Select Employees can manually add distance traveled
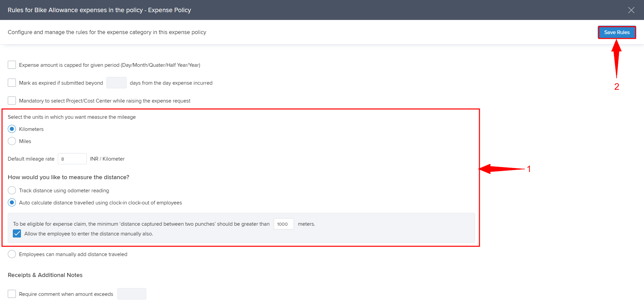Screen dimensions: 644x307 pyautogui.click(x=12, y=254)
